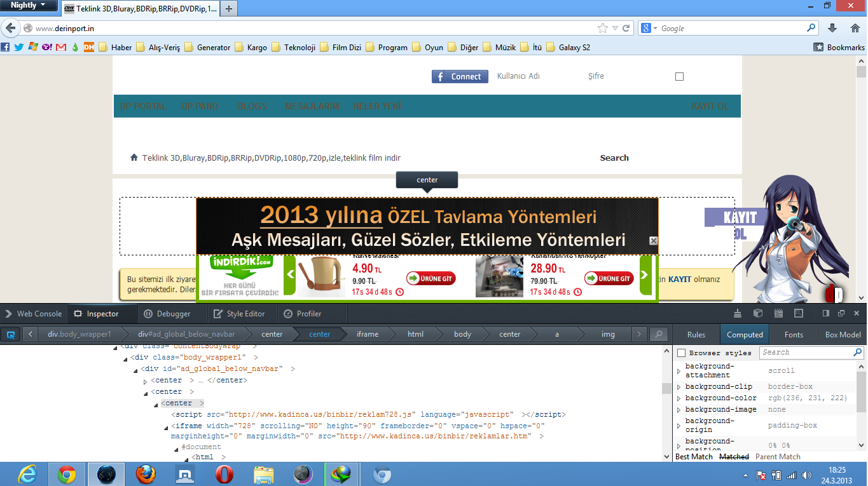Switch to the Debugger tab
This screenshot has height=486, width=868.
[167, 313]
